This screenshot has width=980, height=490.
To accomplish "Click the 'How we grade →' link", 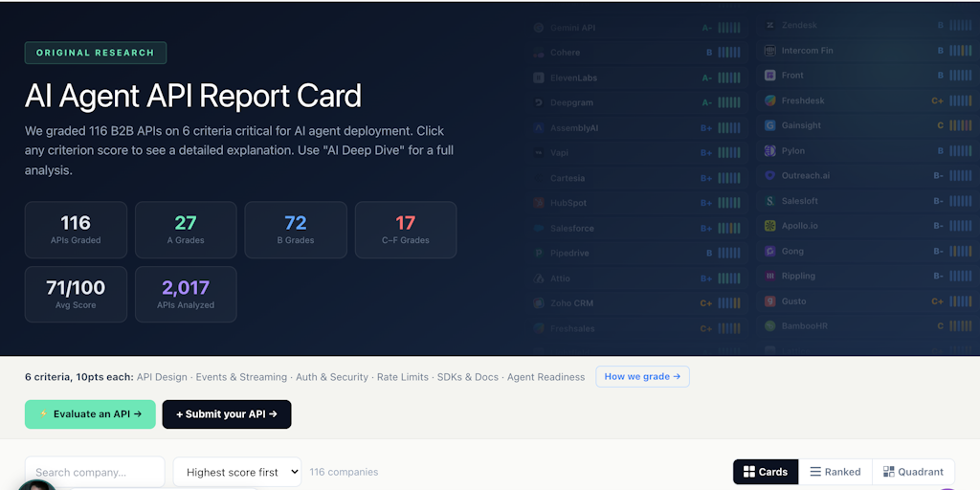I will pos(642,376).
